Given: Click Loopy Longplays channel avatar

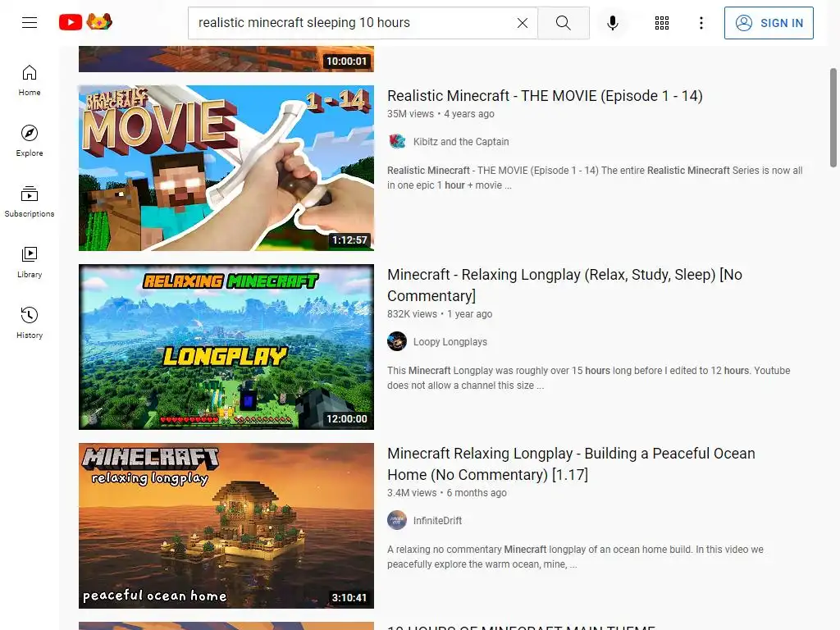Looking at the screenshot, I should (397, 342).
